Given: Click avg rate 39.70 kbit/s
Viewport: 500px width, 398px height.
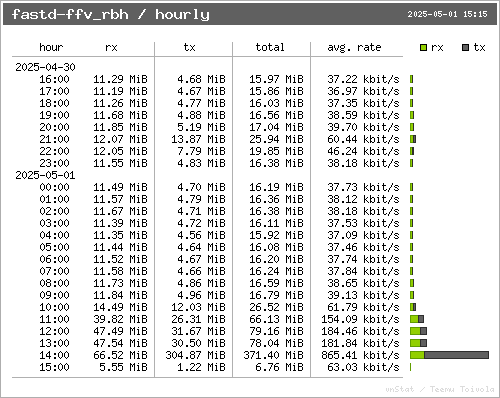Looking at the screenshot, I should point(363,127).
